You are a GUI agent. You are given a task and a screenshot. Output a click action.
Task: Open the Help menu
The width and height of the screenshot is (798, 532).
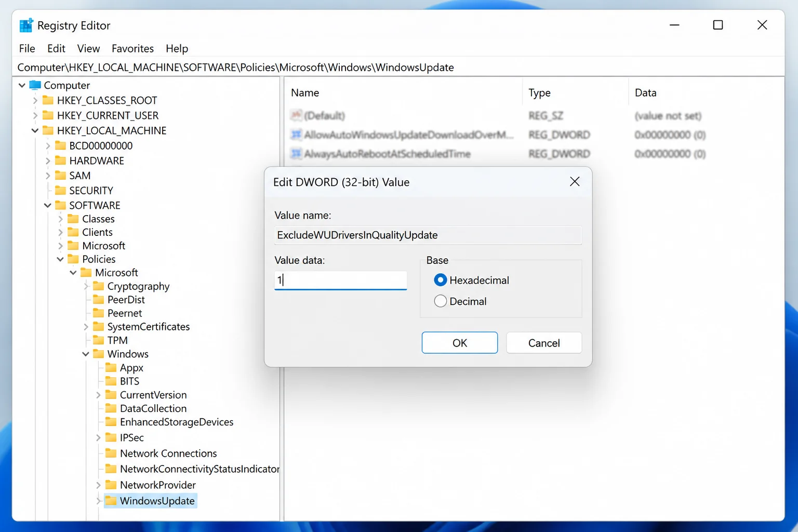click(x=177, y=48)
